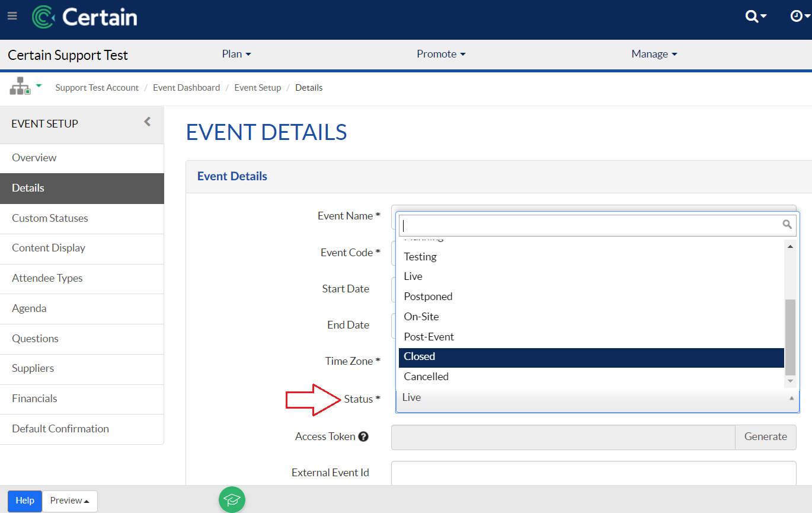Choose Post-Event status option
The image size is (812, 513).
(592, 337)
